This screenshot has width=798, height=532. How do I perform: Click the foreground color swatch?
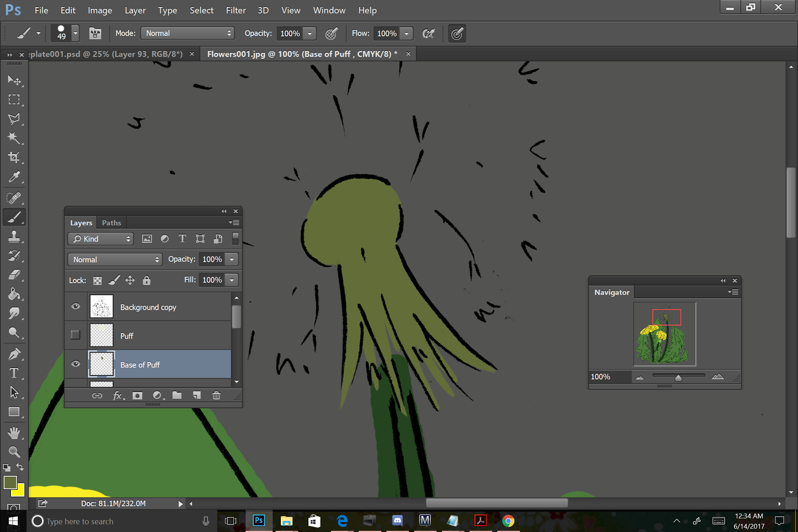click(x=10, y=483)
